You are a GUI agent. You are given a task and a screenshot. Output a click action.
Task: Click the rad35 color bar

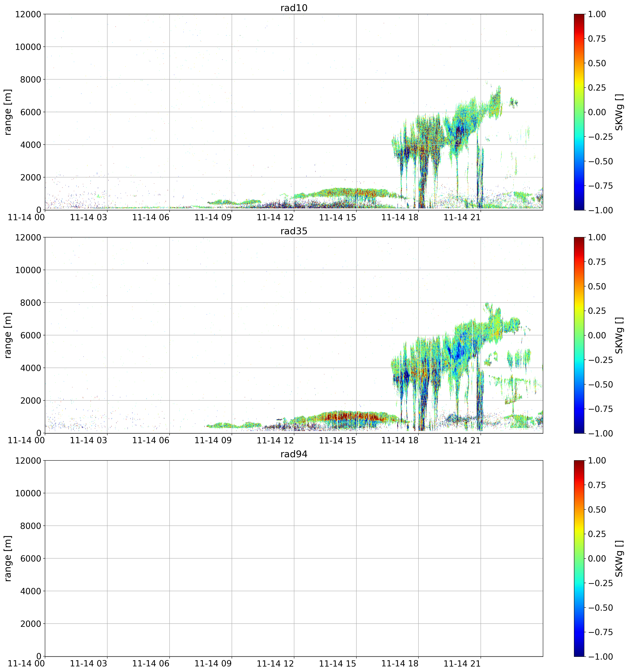tap(579, 335)
